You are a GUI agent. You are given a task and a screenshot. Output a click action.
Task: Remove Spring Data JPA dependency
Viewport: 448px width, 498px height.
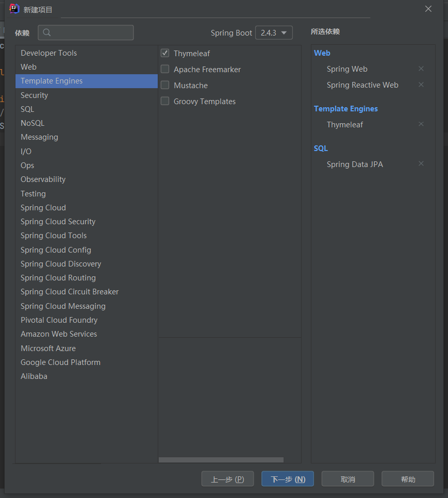(421, 164)
